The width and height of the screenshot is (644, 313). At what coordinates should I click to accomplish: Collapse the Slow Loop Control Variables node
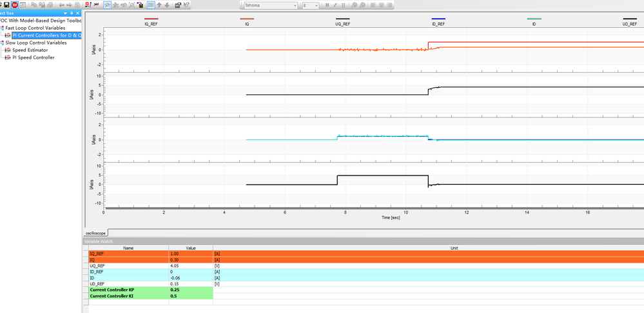click(x=2, y=43)
